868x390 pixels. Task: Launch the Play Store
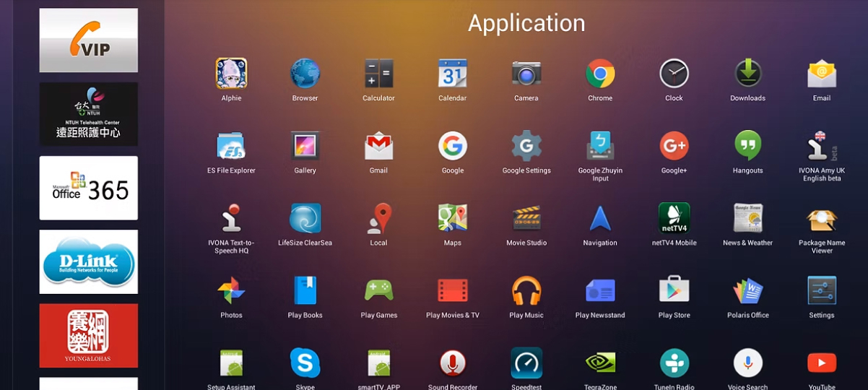click(674, 290)
